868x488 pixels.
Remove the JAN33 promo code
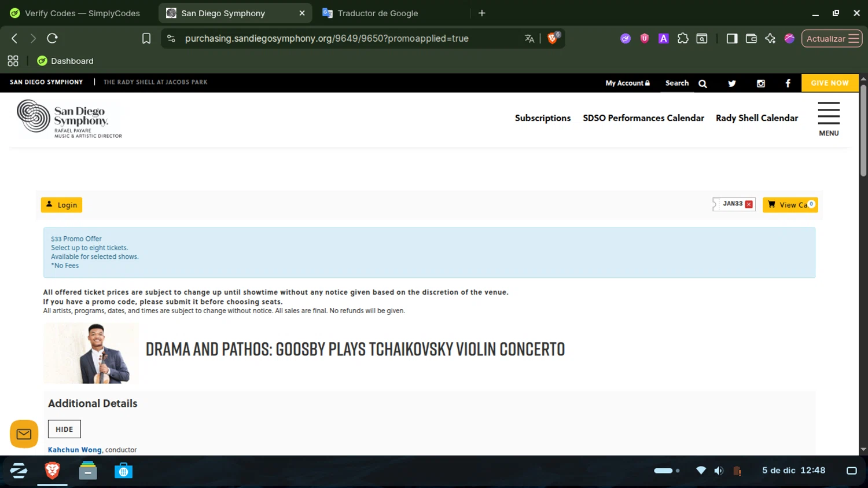point(749,204)
